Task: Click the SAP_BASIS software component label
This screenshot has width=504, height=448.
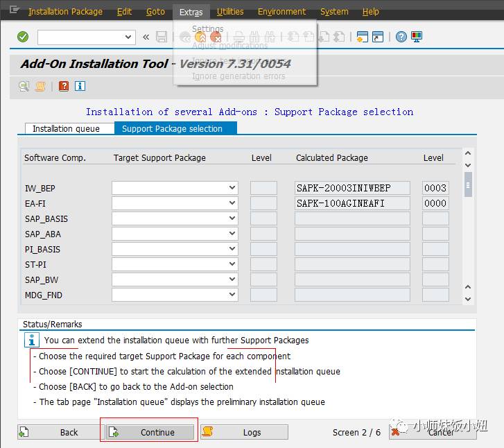Action: click(46, 219)
